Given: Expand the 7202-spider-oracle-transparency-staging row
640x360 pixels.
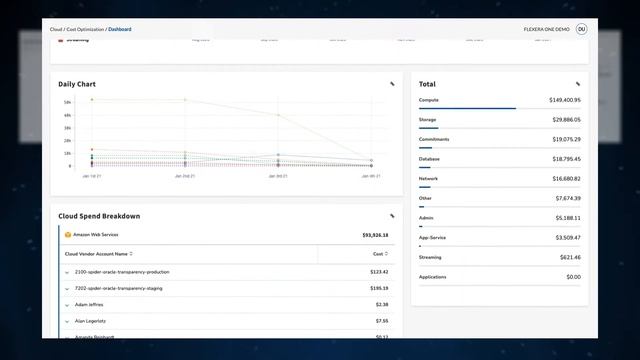Looking at the screenshot, I should 67,289.
